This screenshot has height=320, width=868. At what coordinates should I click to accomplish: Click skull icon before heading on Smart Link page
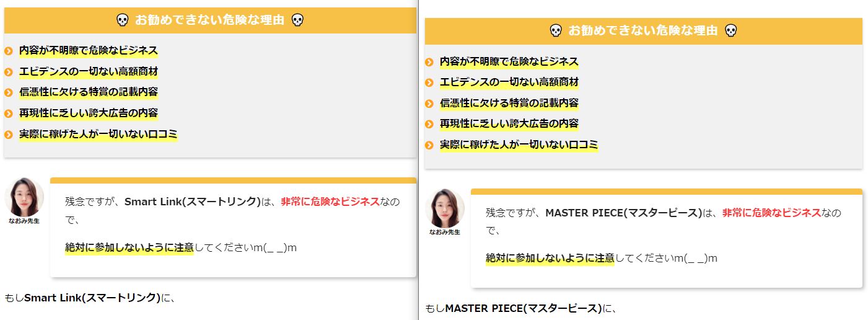click(x=123, y=20)
